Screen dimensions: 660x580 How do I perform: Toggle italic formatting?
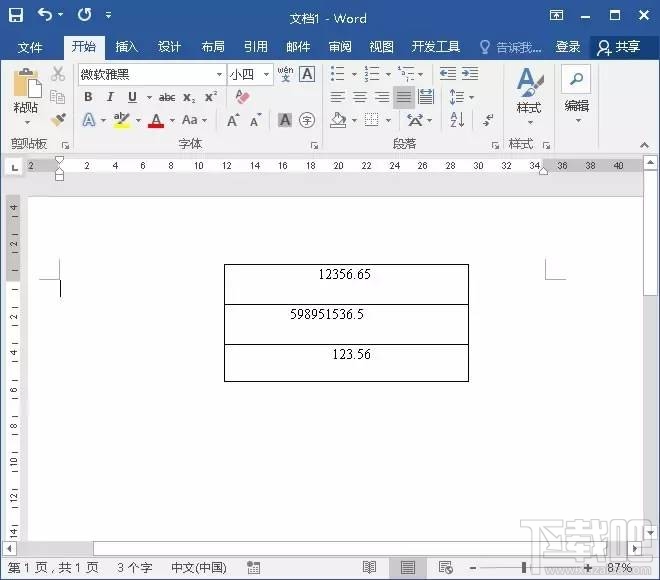110,97
